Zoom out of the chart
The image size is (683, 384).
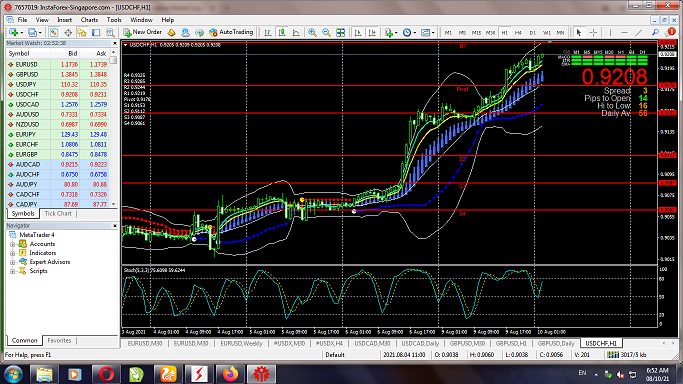[x=326, y=32]
